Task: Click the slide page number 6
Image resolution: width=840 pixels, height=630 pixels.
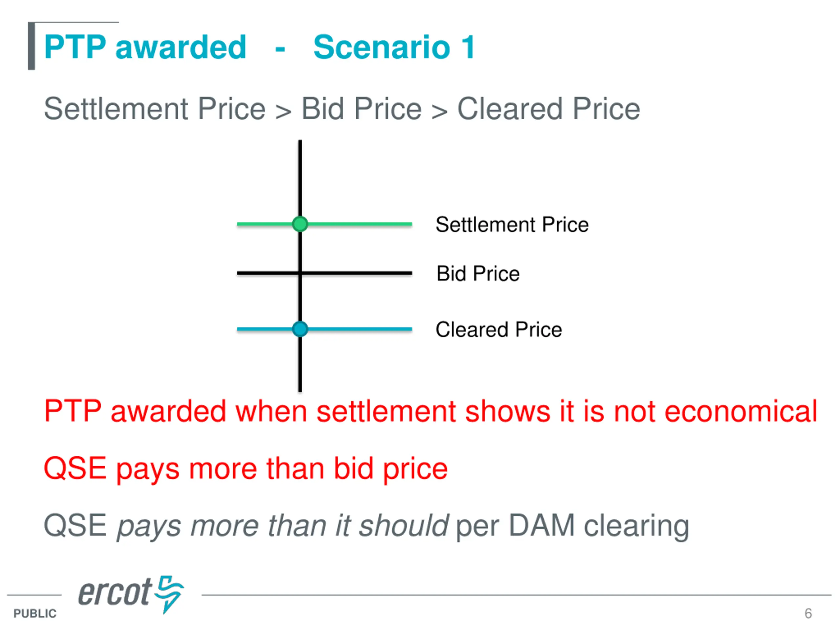Action: tap(808, 613)
